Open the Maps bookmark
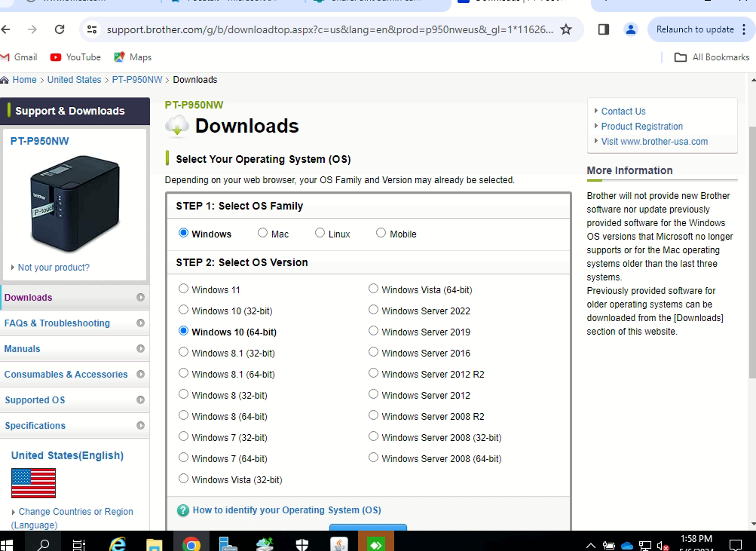This screenshot has width=756, height=551. (x=133, y=57)
